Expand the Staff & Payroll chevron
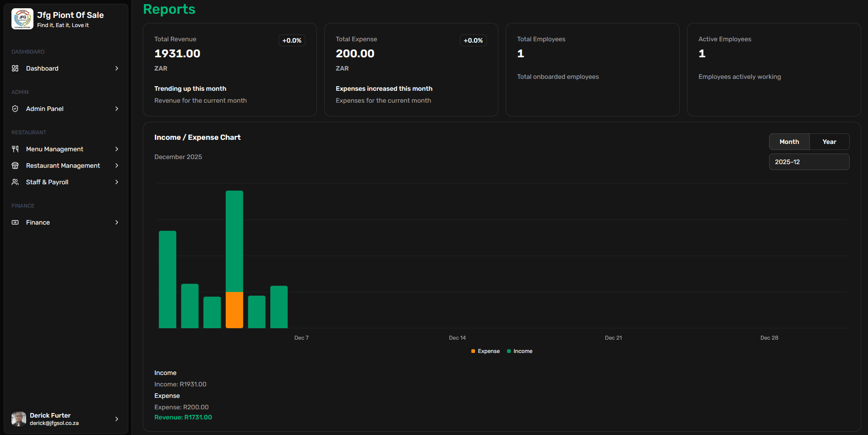Image resolution: width=868 pixels, height=435 pixels. [x=117, y=182]
